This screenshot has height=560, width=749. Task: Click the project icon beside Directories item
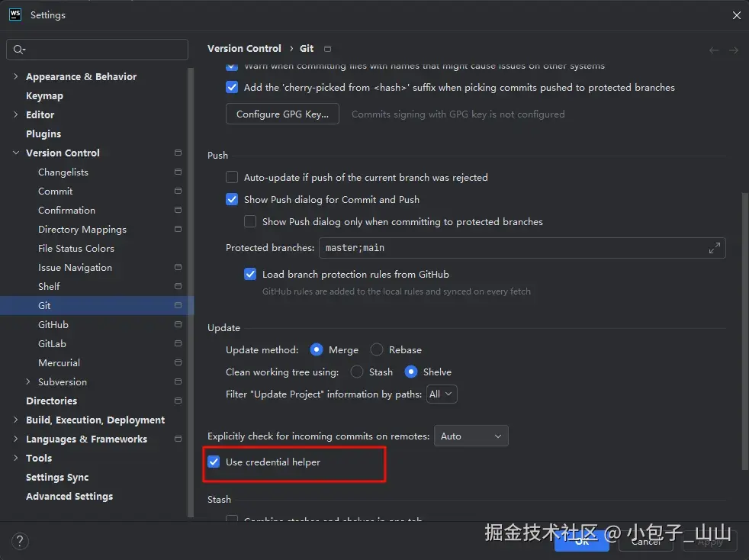tap(178, 401)
